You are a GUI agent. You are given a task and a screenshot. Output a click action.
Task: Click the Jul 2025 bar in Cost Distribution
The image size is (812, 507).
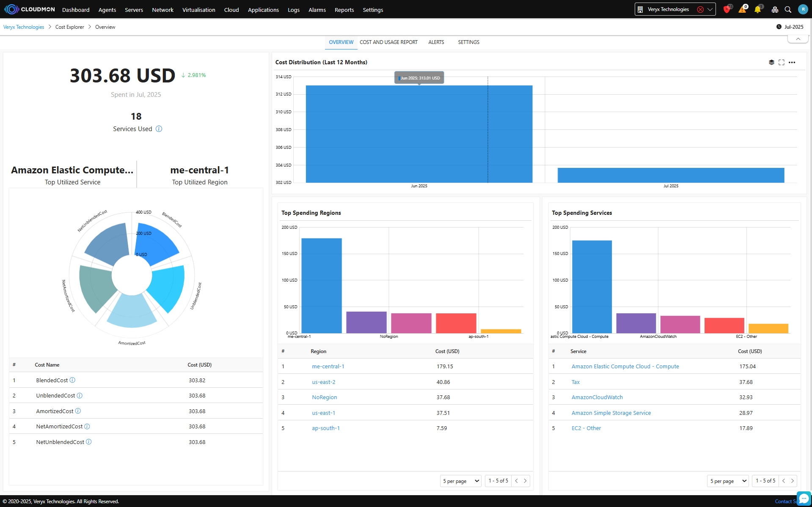click(671, 175)
